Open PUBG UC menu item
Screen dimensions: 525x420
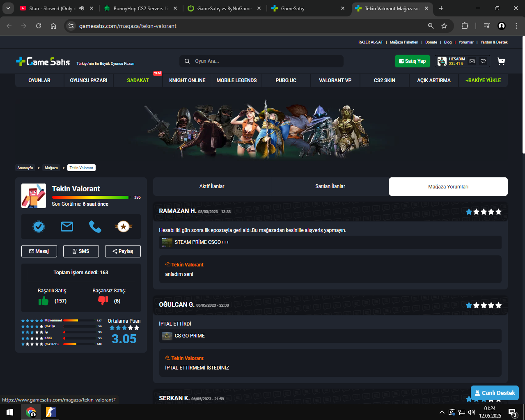tap(286, 80)
